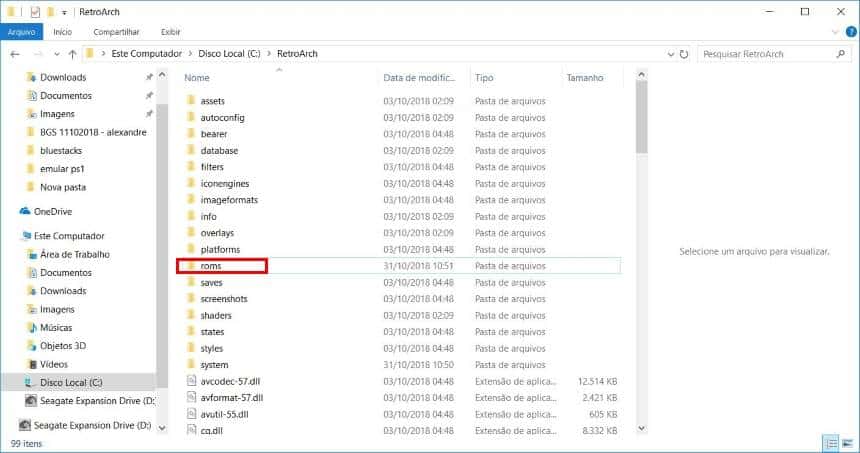
Task: Select the database folder
Action: click(219, 150)
